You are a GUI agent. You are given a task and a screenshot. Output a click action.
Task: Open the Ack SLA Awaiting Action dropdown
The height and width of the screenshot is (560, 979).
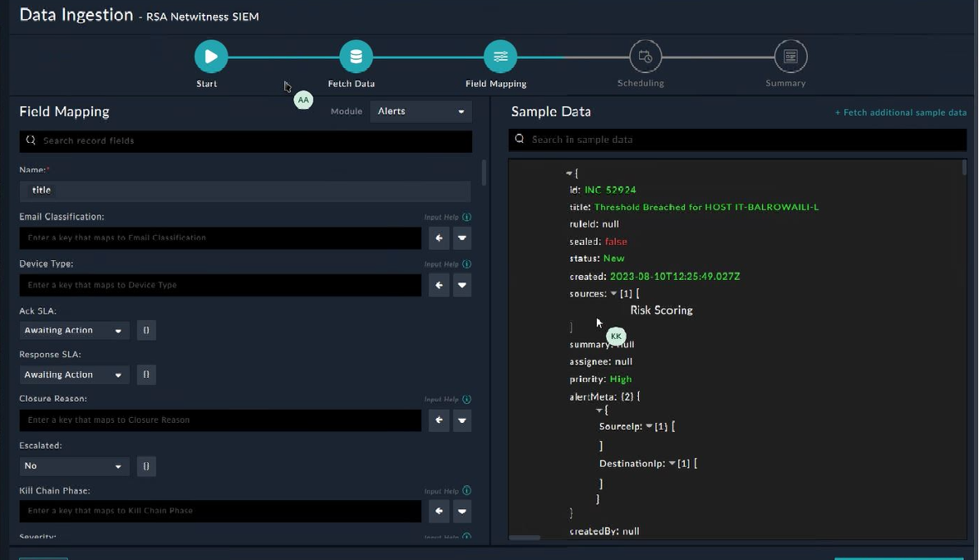73,331
